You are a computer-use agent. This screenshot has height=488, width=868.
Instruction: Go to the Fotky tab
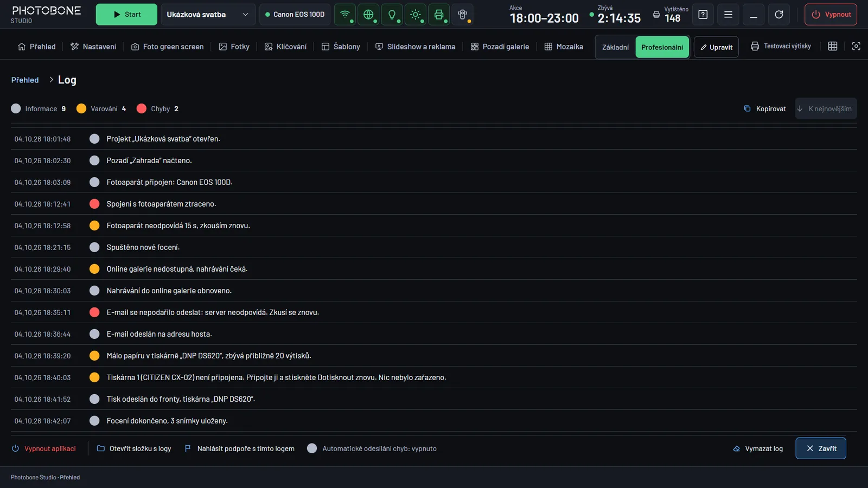tap(234, 47)
